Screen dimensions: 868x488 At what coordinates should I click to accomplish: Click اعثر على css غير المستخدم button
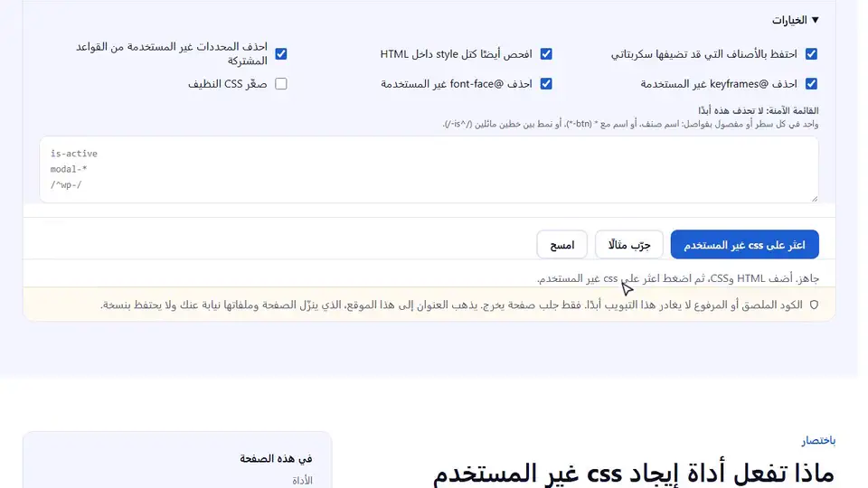pos(744,245)
